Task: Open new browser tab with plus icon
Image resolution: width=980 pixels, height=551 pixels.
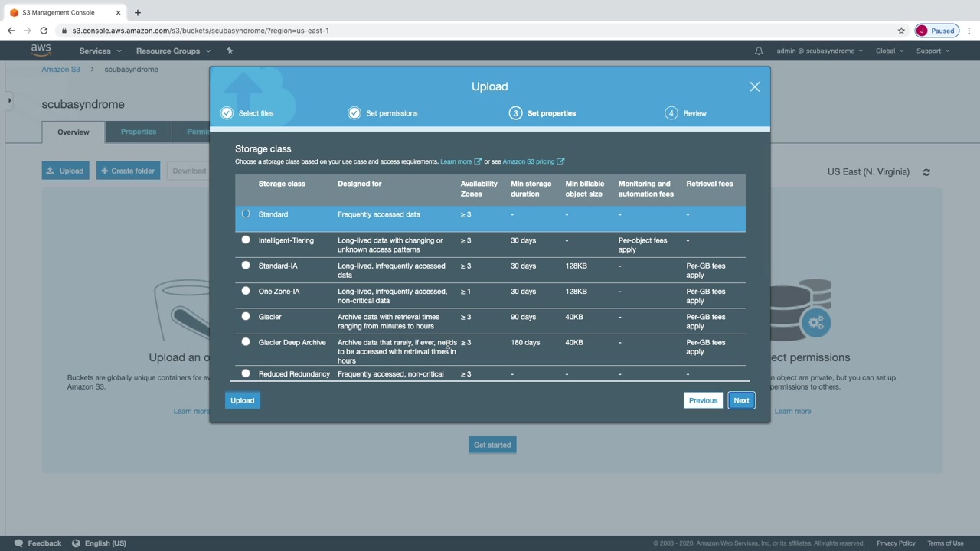Action: 138,12
